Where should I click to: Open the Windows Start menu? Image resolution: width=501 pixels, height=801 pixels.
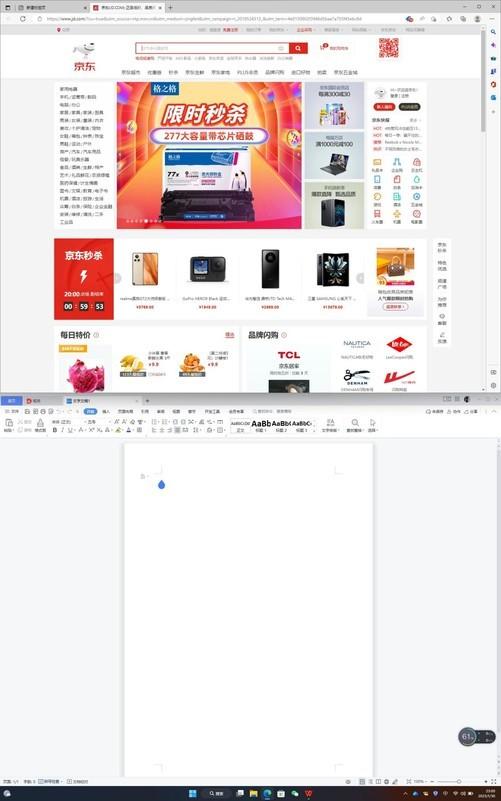193,793
